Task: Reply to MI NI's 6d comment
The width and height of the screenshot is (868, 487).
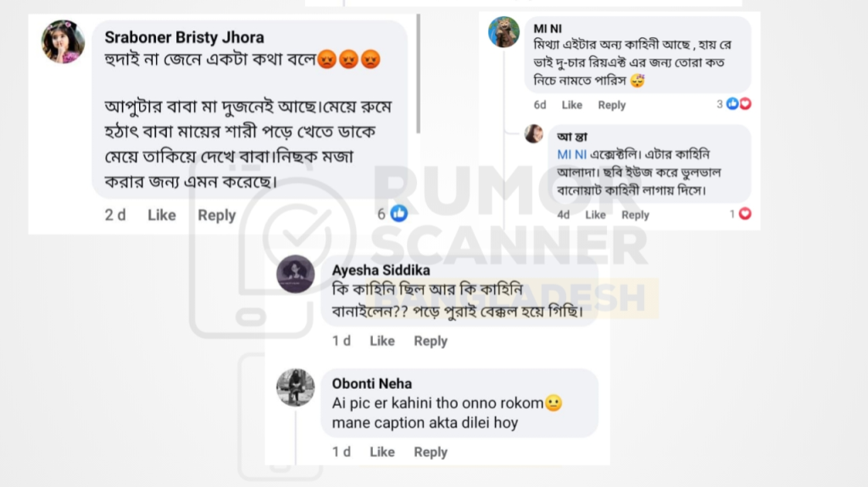Action: [612, 104]
